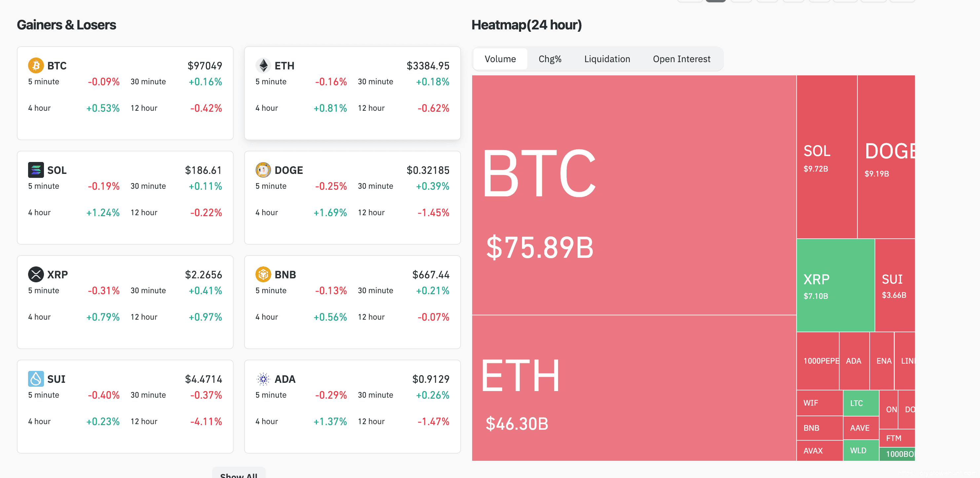The width and height of the screenshot is (980, 478).
Task: Click the SUI droplet icon
Action: pos(36,379)
